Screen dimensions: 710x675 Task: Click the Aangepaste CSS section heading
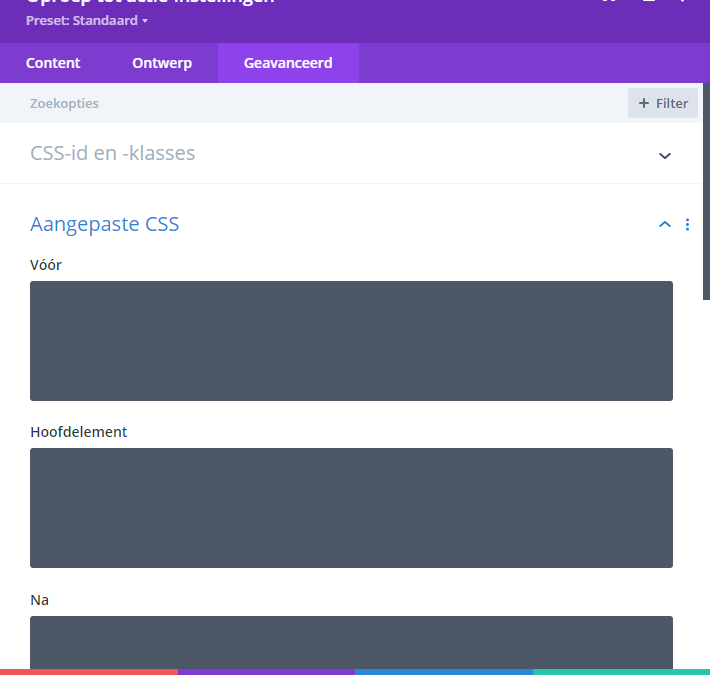pyautogui.click(x=105, y=224)
